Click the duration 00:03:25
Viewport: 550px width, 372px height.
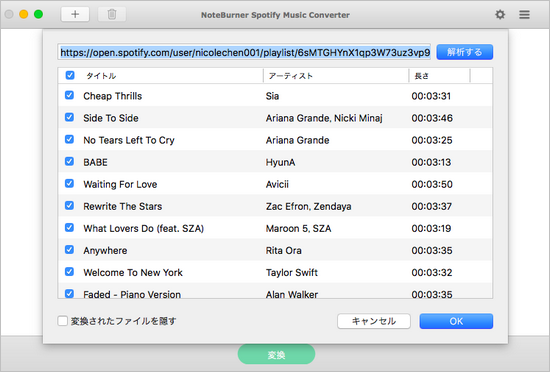click(432, 140)
